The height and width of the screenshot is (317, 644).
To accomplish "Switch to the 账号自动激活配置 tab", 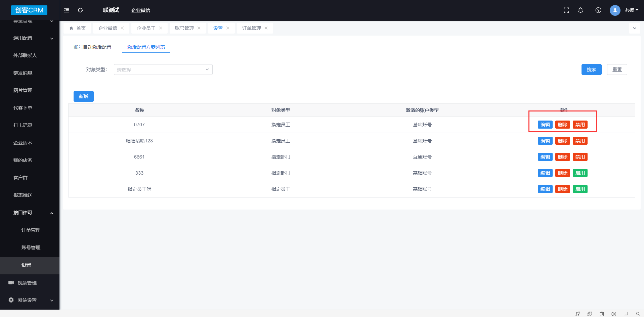I will pos(92,47).
